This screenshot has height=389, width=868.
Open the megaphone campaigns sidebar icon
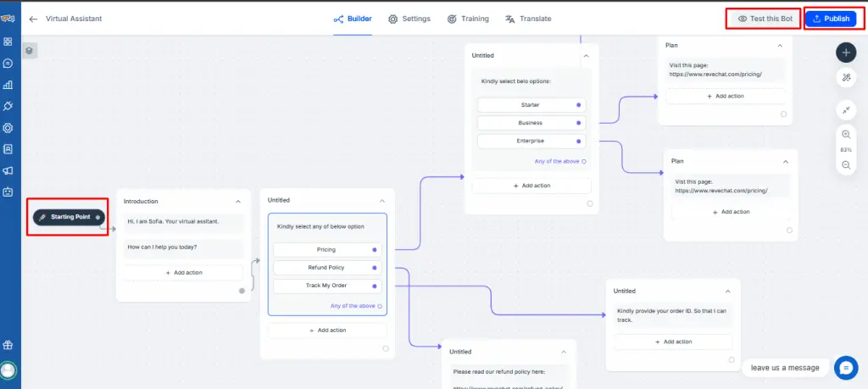pyautogui.click(x=8, y=170)
